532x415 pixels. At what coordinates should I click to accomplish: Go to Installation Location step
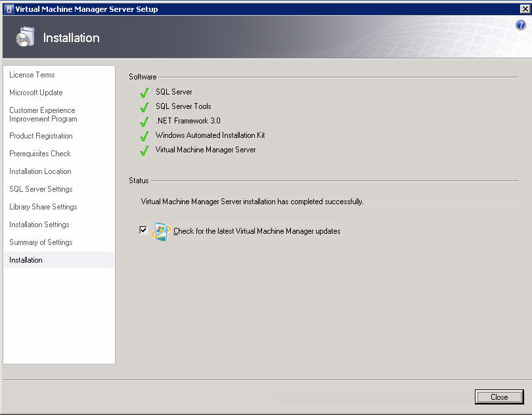point(40,171)
